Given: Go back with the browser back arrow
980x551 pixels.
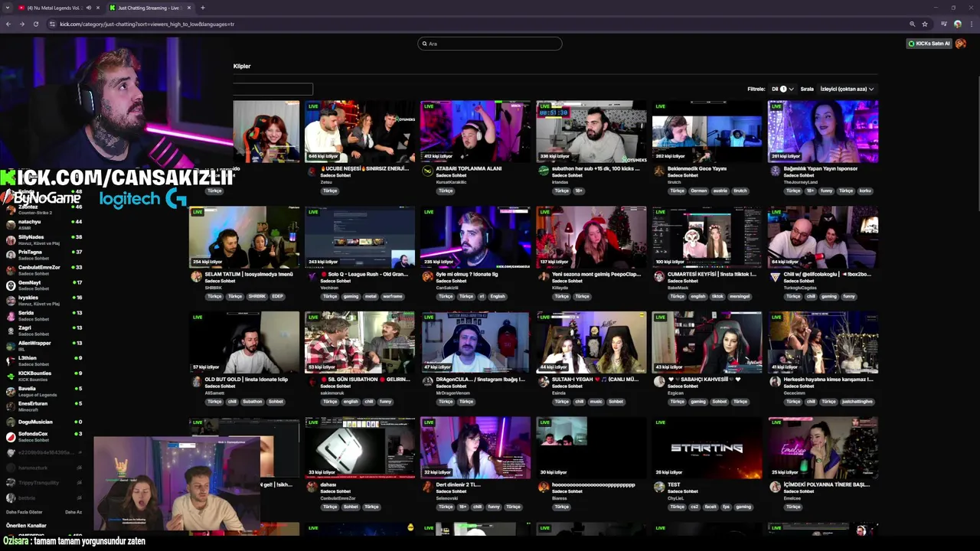Looking at the screenshot, I should [x=8, y=24].
